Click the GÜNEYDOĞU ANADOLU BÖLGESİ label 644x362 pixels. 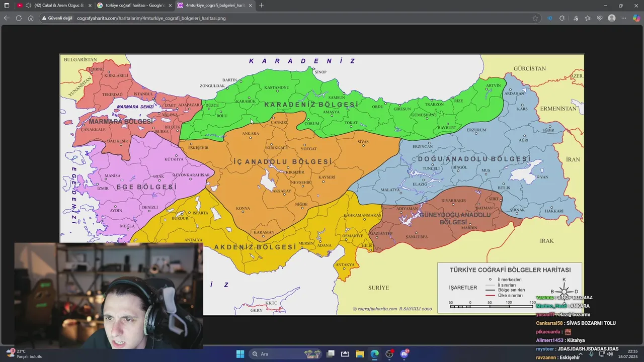(x=454, y=218)
